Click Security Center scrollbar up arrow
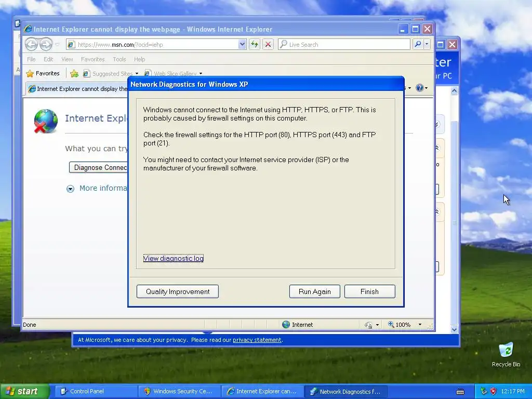The height and width of the screenshot is (399, 532). click(x=454, y=90)
